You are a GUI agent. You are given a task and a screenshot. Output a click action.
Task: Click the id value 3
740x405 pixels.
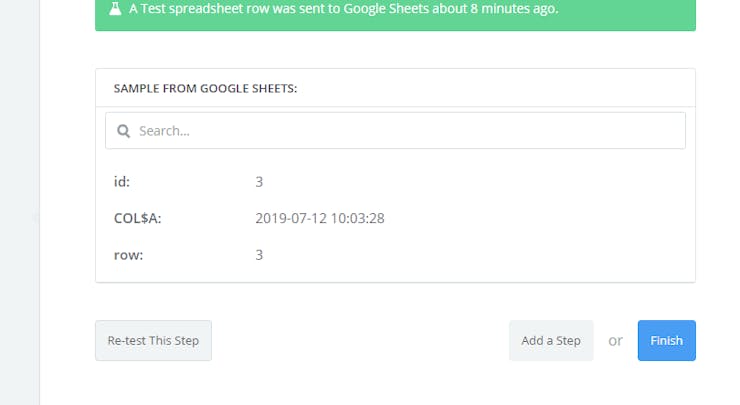click(259, 182)
